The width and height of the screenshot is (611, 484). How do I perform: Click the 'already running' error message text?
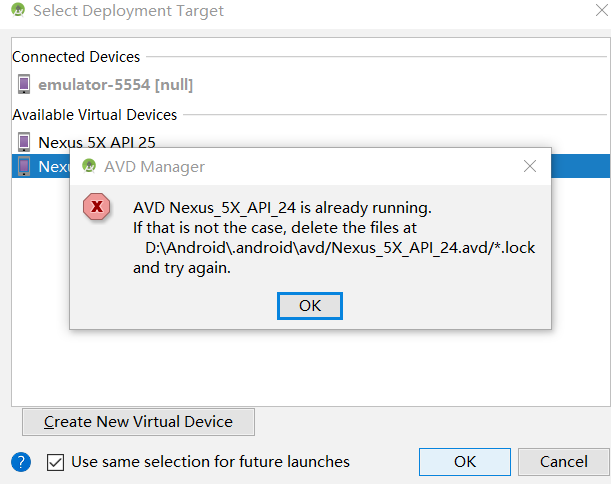click(x=282, y=208)
